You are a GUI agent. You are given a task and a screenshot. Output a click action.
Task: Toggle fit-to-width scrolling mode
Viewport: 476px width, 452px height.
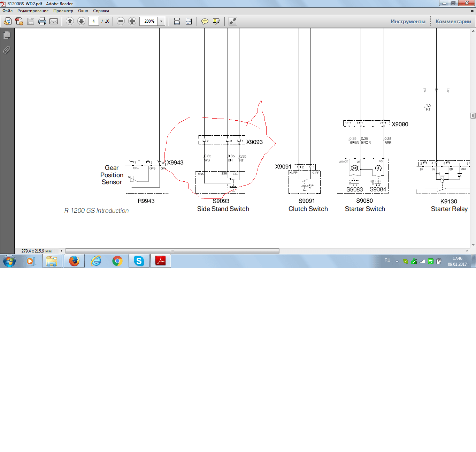(x=177, y=21)
